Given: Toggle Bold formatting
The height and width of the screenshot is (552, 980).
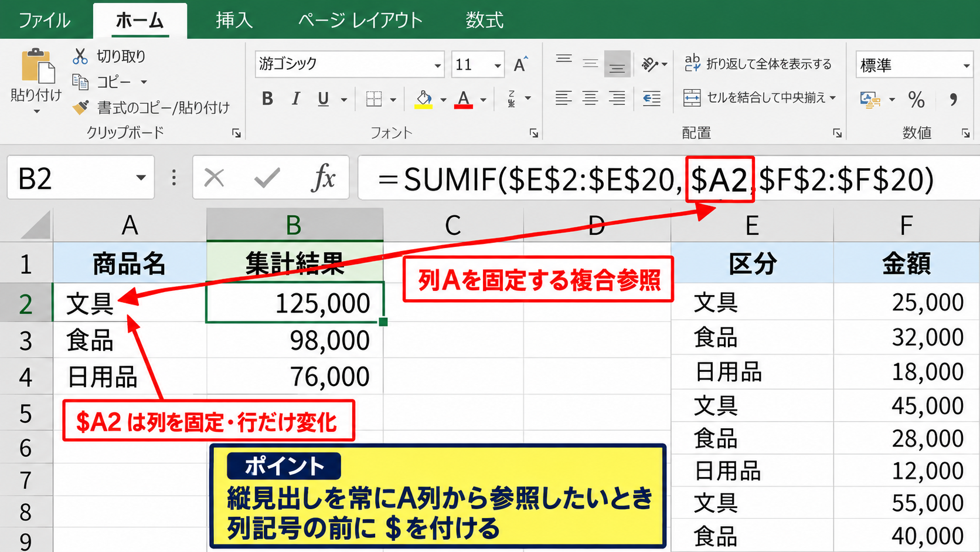Looking at the screenshot, I should pyautogui.click(x=267, y=99).
